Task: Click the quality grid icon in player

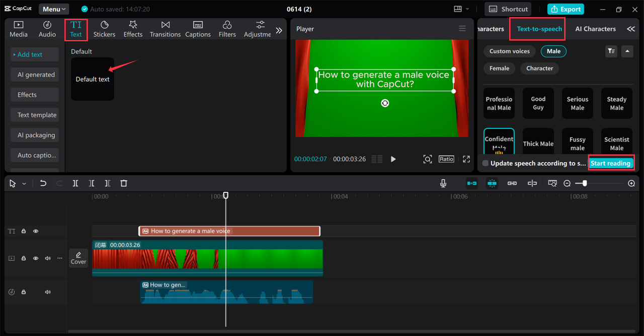Action: tap(377, 159)
